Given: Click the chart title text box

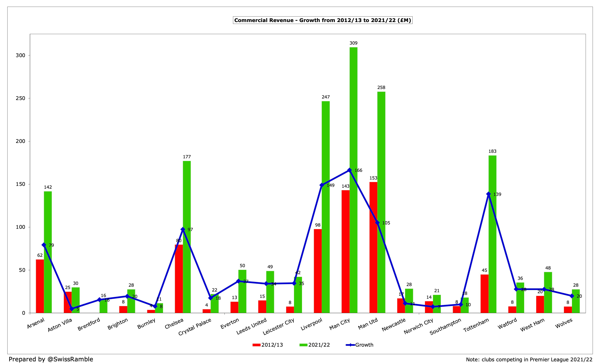Looking at the screenshot, I should click(x=323, y=20).
